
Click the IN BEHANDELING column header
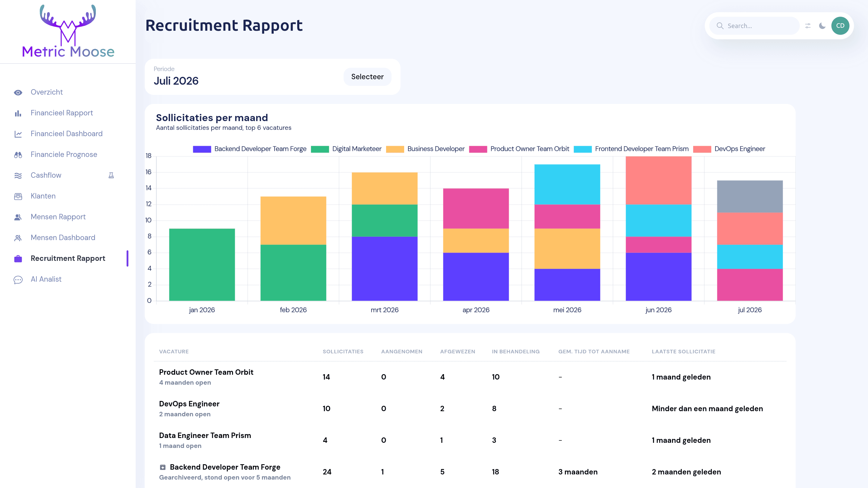[x=516, y=352]
